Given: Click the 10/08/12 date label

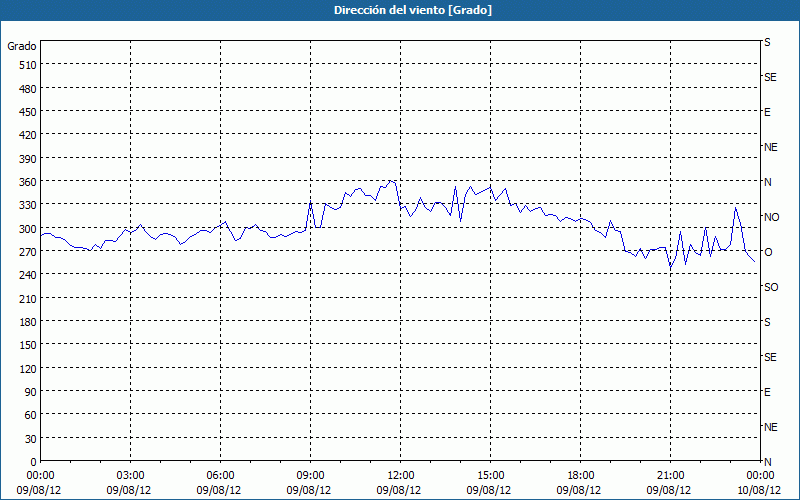Looking at the screenshot, I should tap(758, 490).
